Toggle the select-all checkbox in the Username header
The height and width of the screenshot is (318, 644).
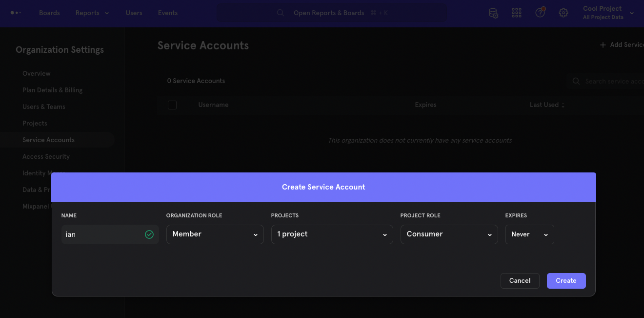pyautogui.click(x=172, y=105)
